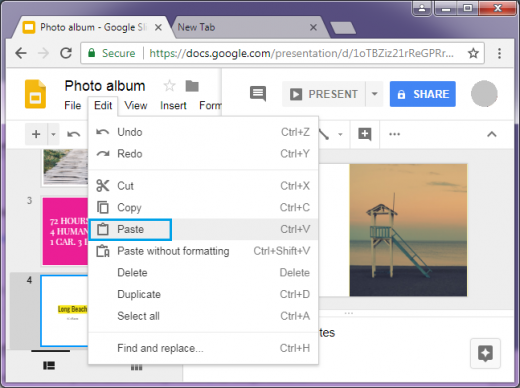
Task: Click the Google Slides home logo
Action: pos(35,94)
